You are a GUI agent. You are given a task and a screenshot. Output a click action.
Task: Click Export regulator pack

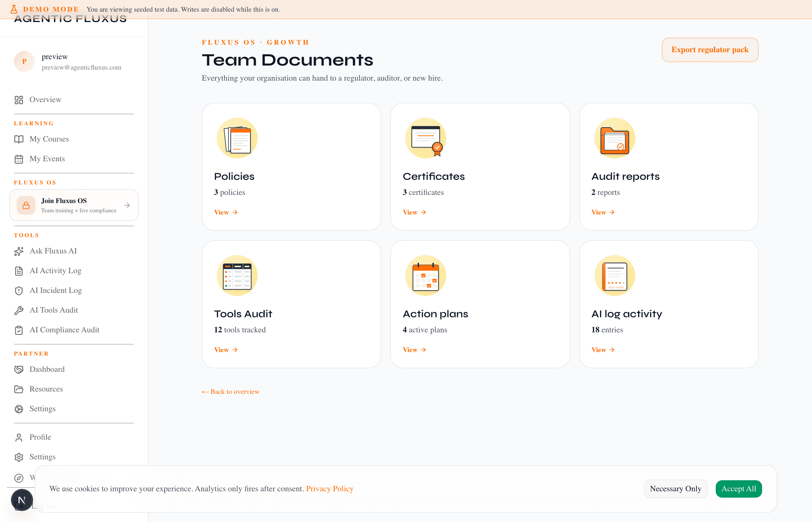(x=710, y=50)
